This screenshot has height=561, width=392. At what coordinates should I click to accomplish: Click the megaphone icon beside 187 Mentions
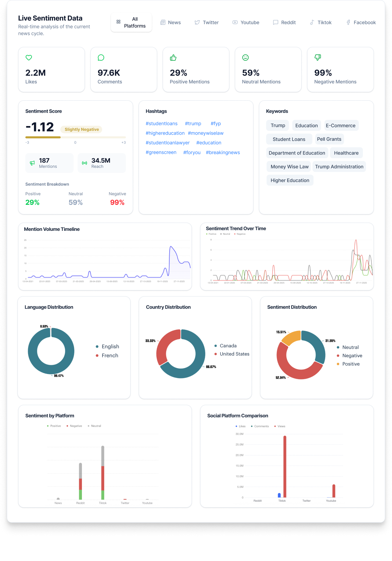point(32,163)
